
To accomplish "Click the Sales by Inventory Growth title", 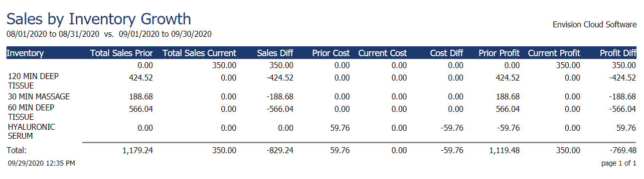I will [99, 19].
